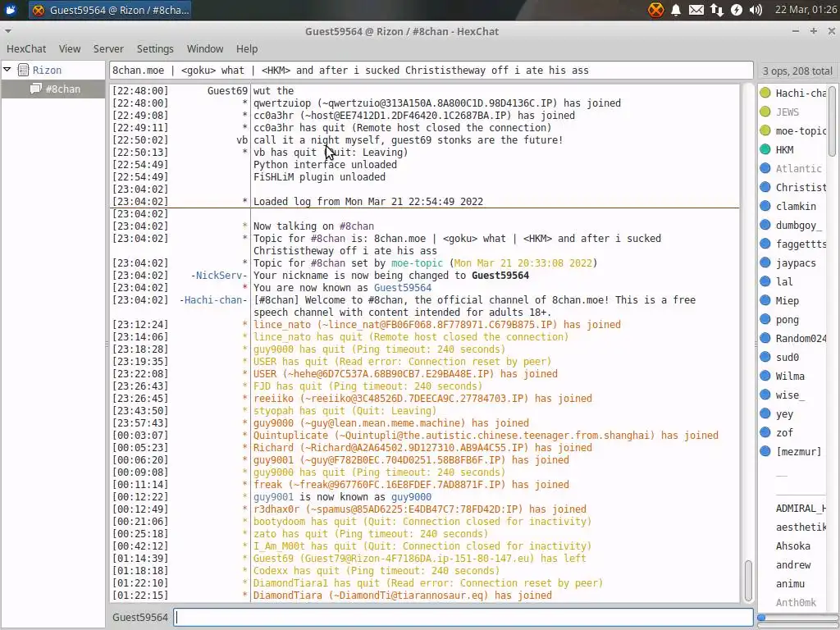This screenshot has width=840, height=630.
Task: Click the blue dot next to pong
Action: coord(765,319)
